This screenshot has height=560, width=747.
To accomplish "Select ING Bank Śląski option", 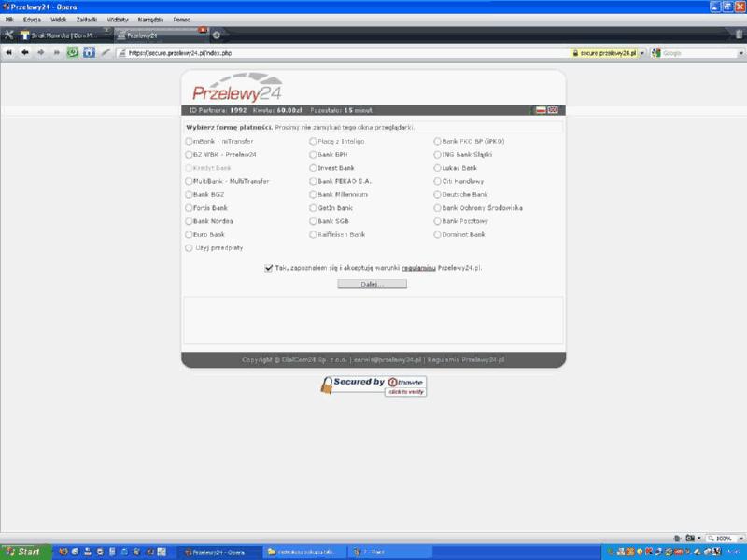I will (x=438, y=155).
